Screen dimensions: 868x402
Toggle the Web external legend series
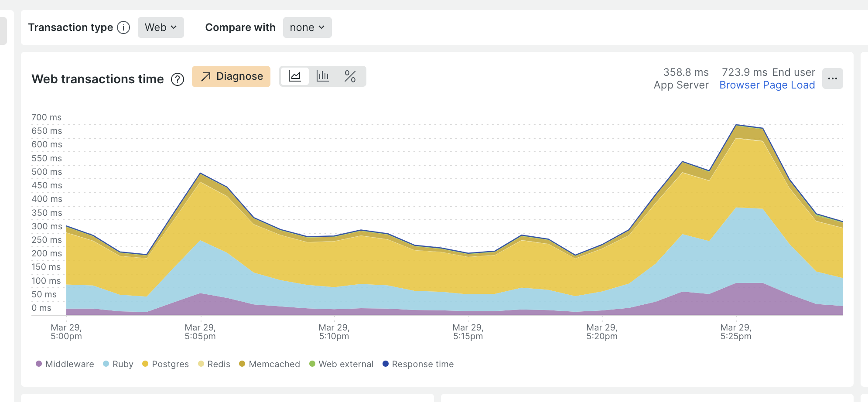coord(342,364)
